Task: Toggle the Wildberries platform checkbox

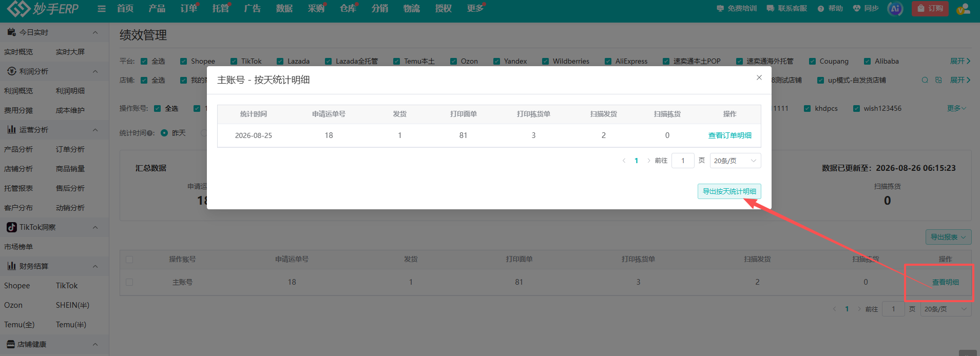Action: pyautogui.click(x=545, y=61)
